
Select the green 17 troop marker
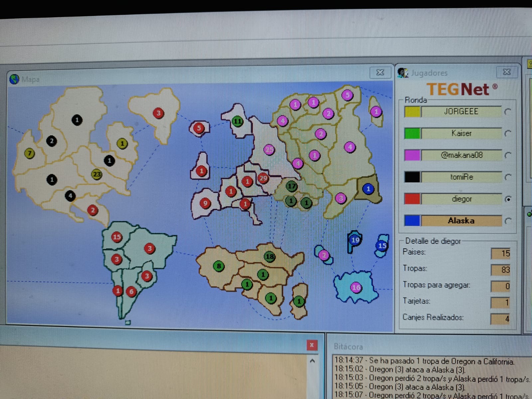pyautogui.click(x=292, y=186)
